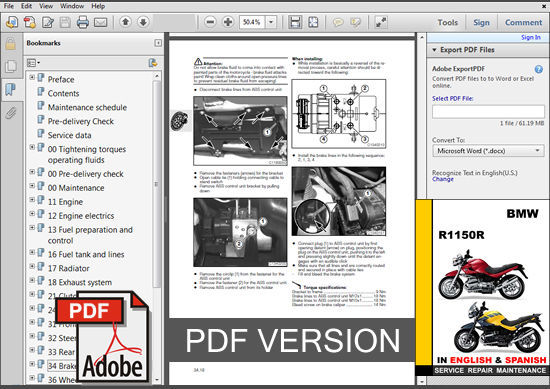Expand the 12 Engine electrics bookmark

pyautogui.click(x=32, y=214)
